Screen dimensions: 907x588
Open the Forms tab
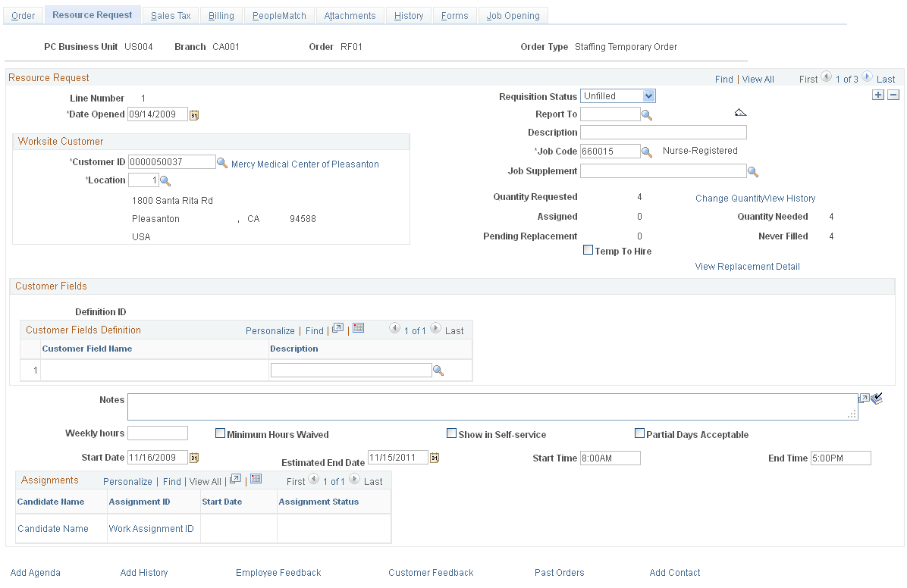[x=455, y=16]
